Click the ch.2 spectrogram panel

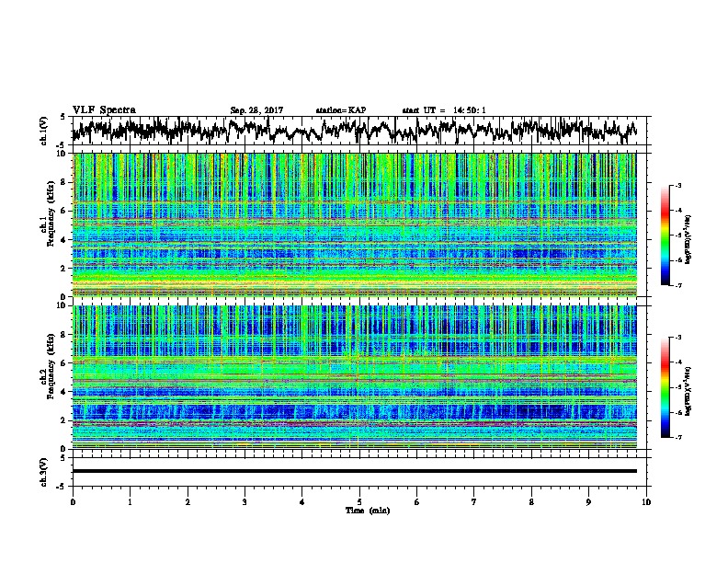(355, 377)
